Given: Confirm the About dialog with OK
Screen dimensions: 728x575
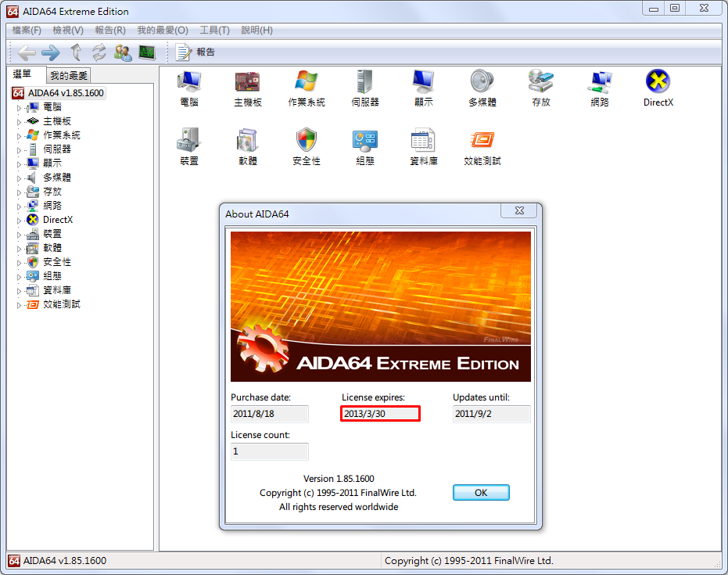Looking at the screenshot, I should tap(481, 492).
